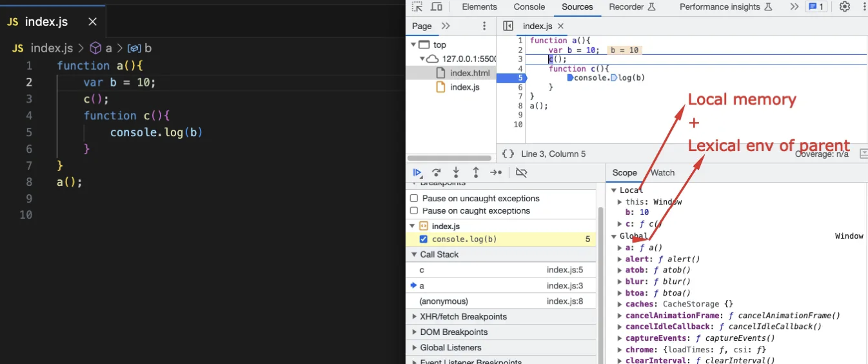The image size is (868, 364).
Task: Open the Page navigator three-dot menu
Action: [x=484, y=26]
